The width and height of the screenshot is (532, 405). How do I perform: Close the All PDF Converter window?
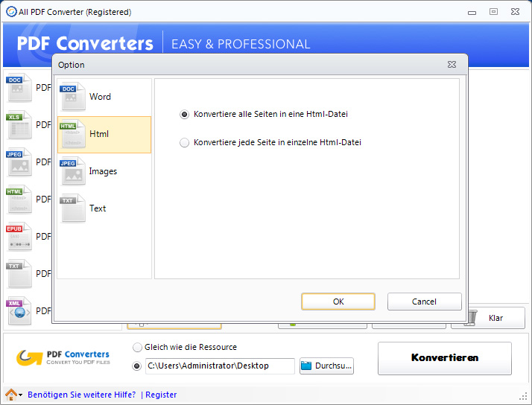point(515,11)
